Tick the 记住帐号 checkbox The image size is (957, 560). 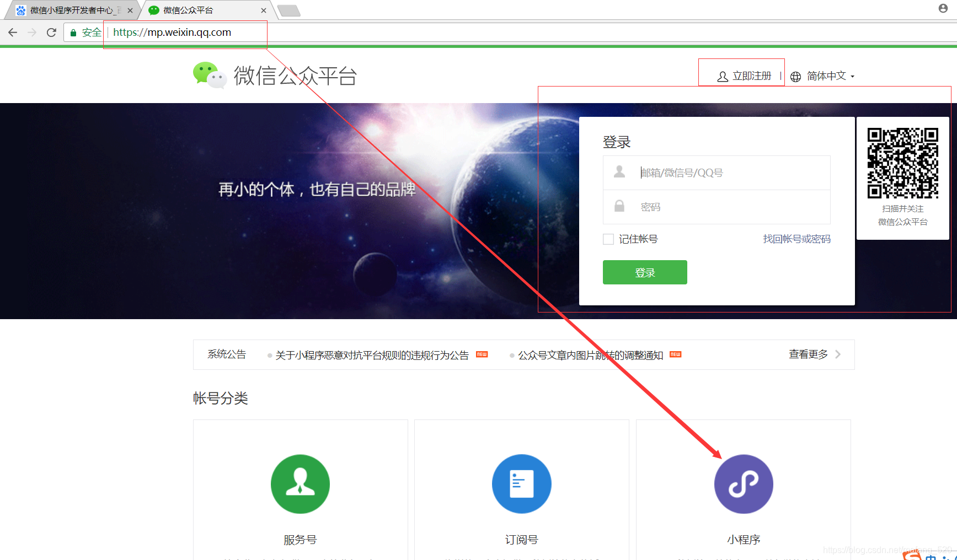click(608, 239)
